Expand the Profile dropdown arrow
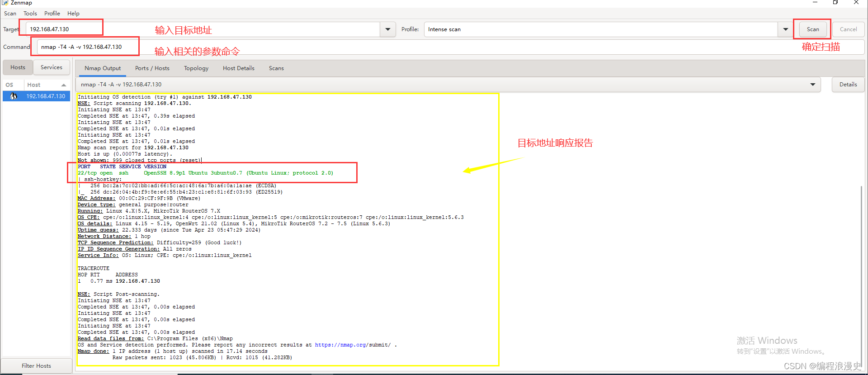868x375 pixels. (786, 29)
